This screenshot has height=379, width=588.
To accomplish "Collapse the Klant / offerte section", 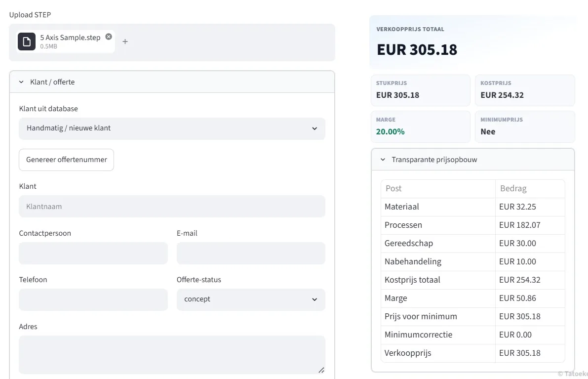I will click(172, 82).
